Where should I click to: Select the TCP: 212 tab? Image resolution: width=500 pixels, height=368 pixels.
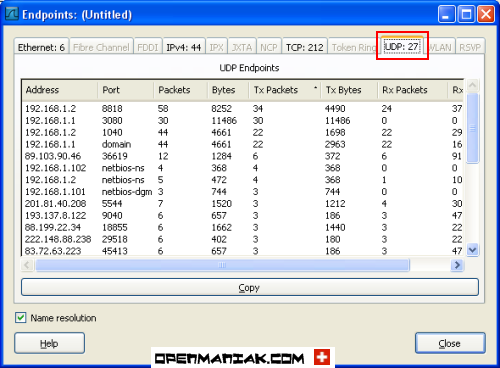pyautogui.click(x=305, y=47)
